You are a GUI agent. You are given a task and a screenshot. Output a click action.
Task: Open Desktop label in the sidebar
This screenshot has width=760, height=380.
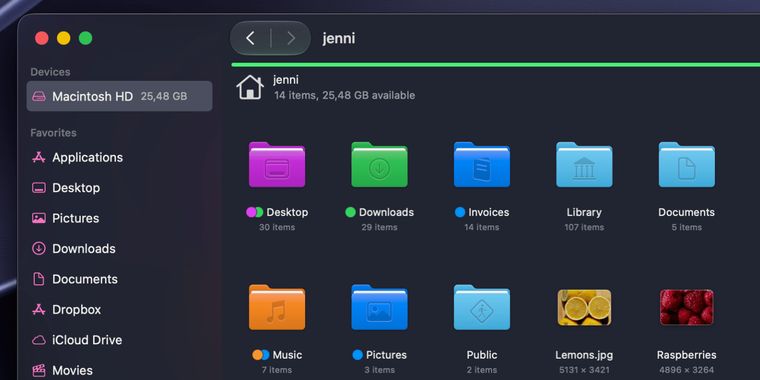click(76, 188)
